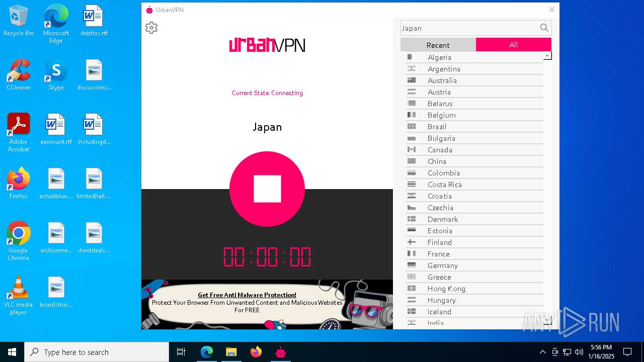Open Task View on taskbar
Screen dimensions: 644x362
click(x=181, y=352)
